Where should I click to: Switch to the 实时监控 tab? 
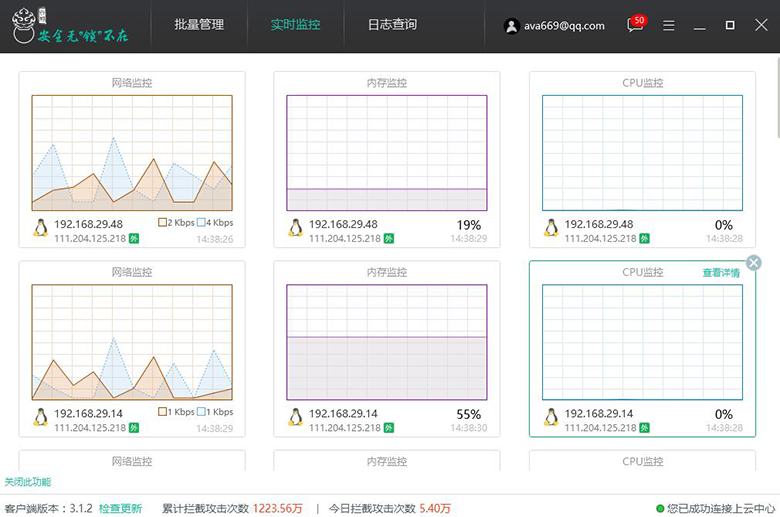click(x=295, y=24)
